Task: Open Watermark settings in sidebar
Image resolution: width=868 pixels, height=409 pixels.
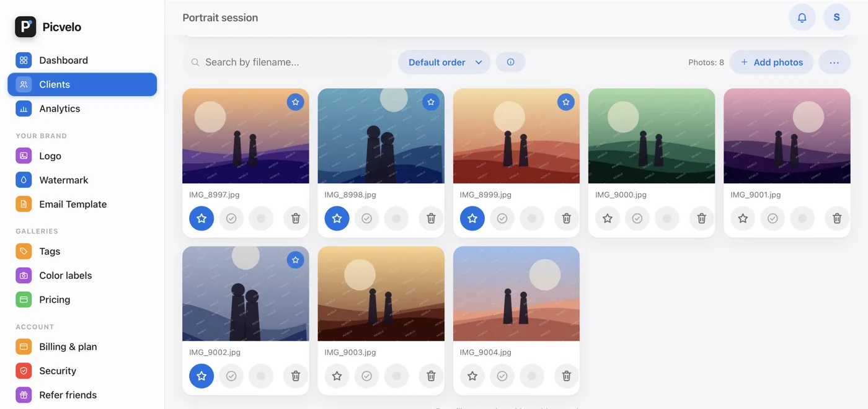Action: (x=82, y=180)
